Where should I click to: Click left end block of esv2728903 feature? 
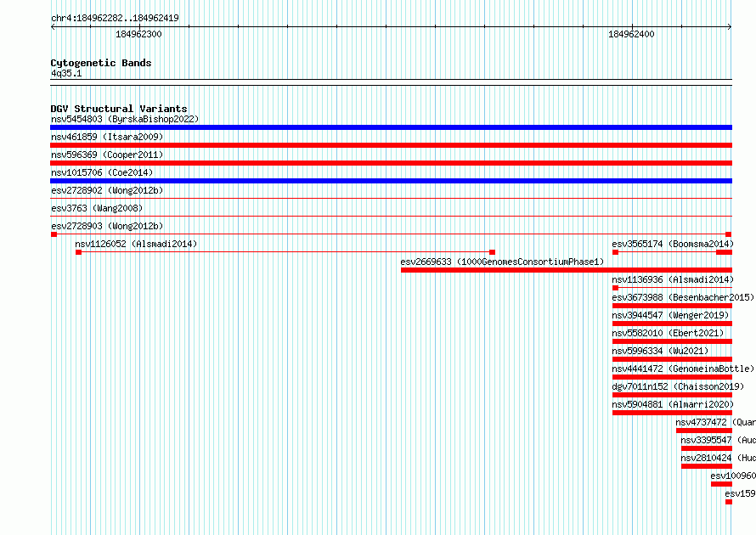54,234
